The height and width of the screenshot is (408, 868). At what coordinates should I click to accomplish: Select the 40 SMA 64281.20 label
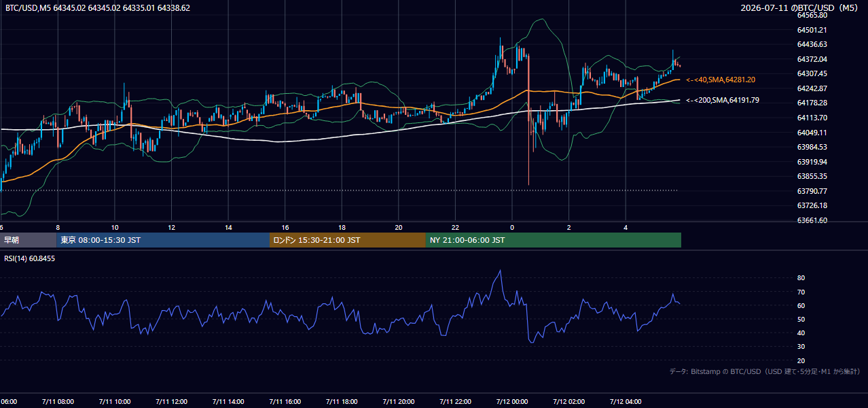(721, 80)
